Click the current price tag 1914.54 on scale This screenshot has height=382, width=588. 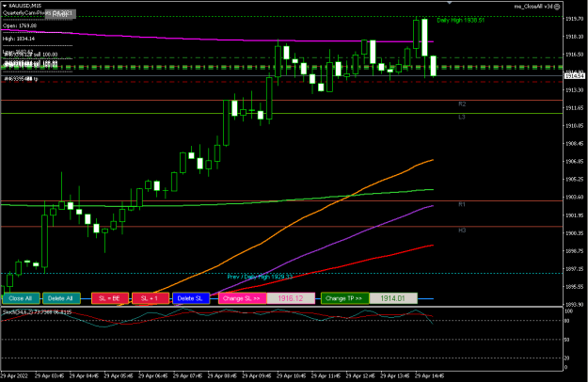[575, 76]
